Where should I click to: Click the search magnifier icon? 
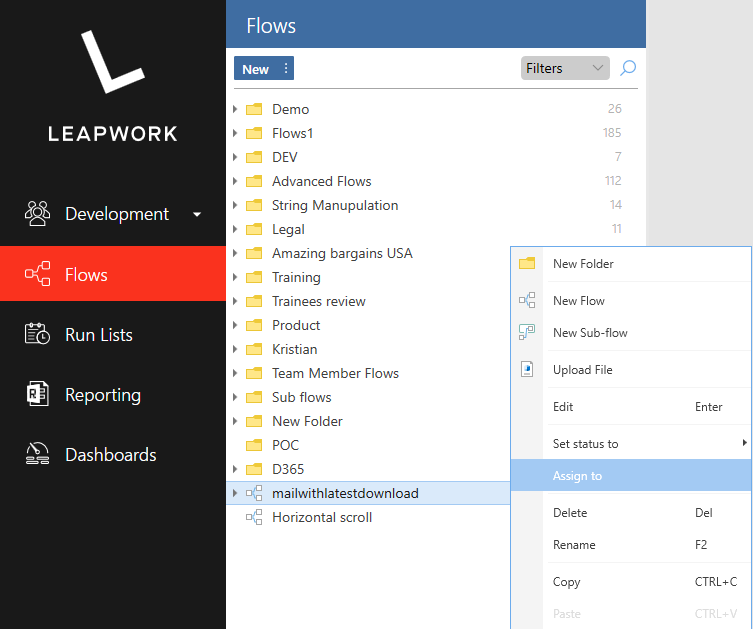628,68
